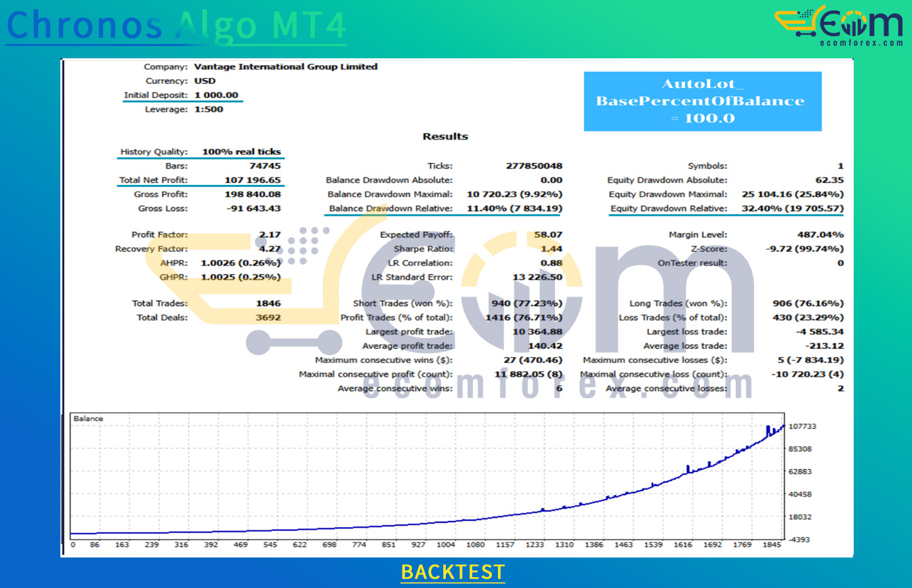The image size is (912, 588).
Task: Click the Currency value USD
Action: [x=205, y=81]
